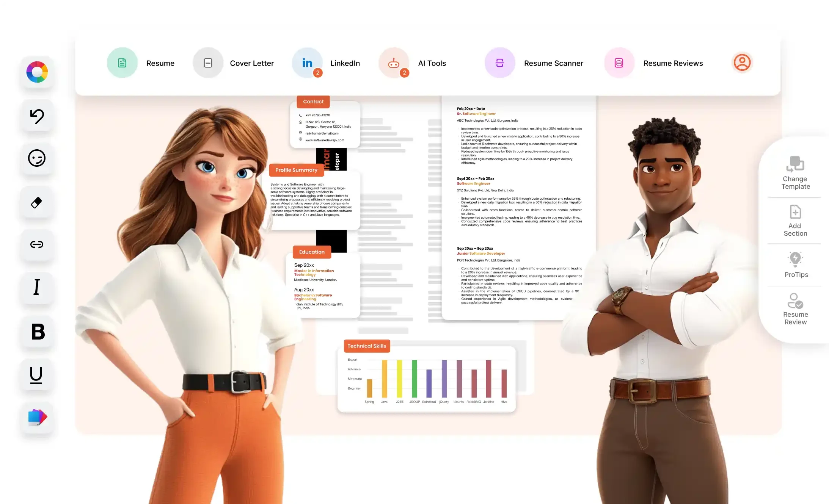Image resolution: width=829 pixels, height=504 pixels.
Task: Expand the Technical Skills section
Action: click(x=366, y=346)
